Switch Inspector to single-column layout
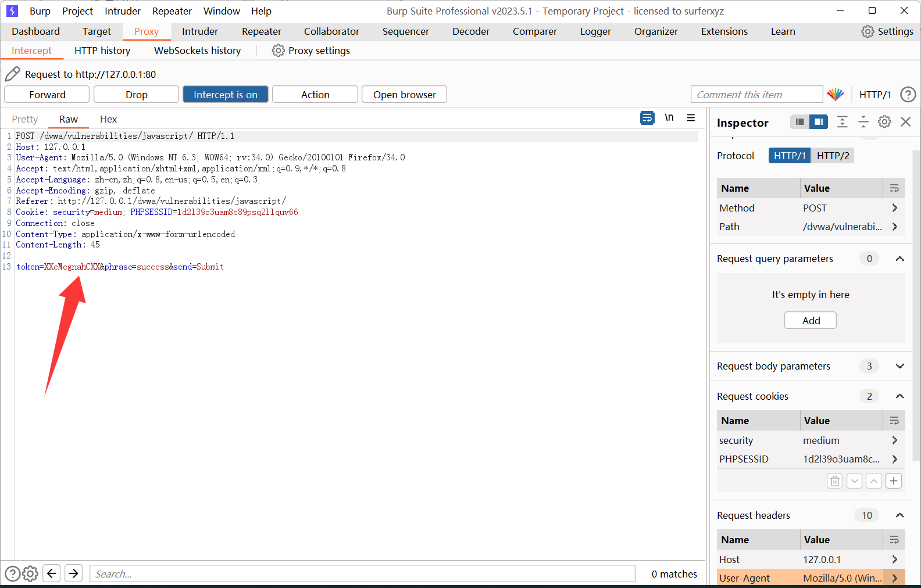921x588 pixels. (800, 121)
